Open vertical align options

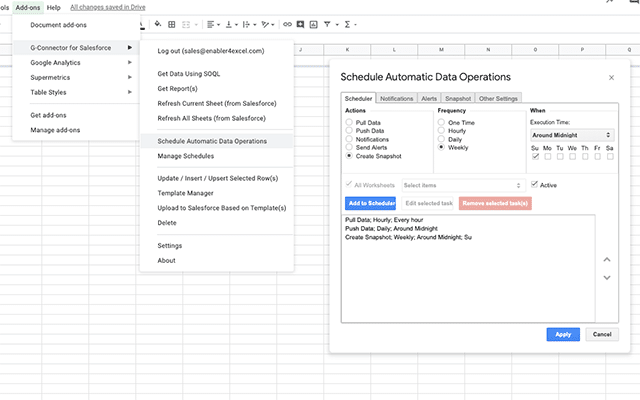[x=231, y=24]
